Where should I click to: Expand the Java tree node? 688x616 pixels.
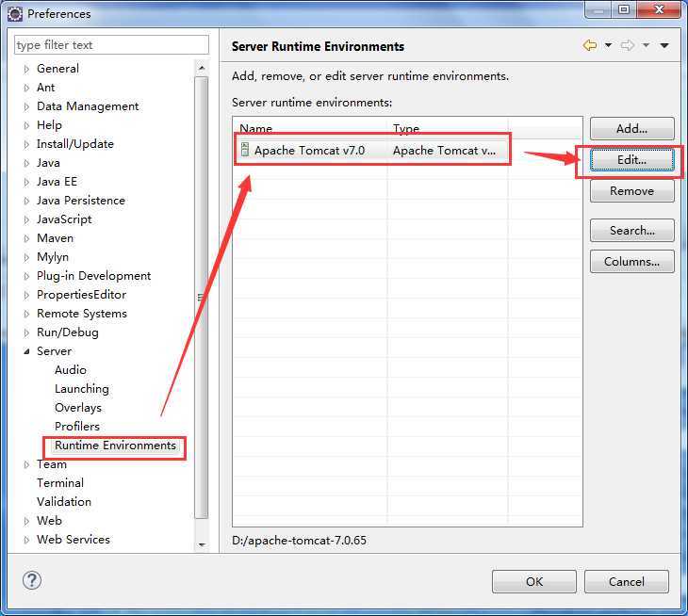(26, 164)
